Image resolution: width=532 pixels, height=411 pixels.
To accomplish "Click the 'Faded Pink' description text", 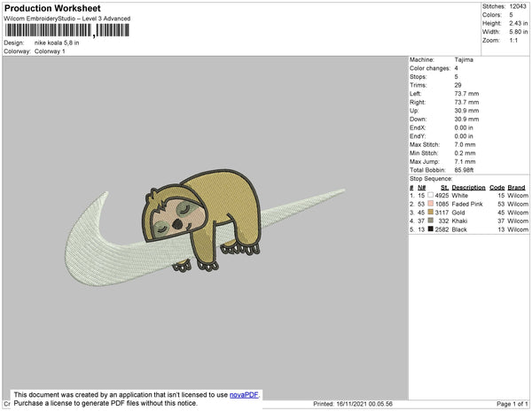I will (467, 204).
